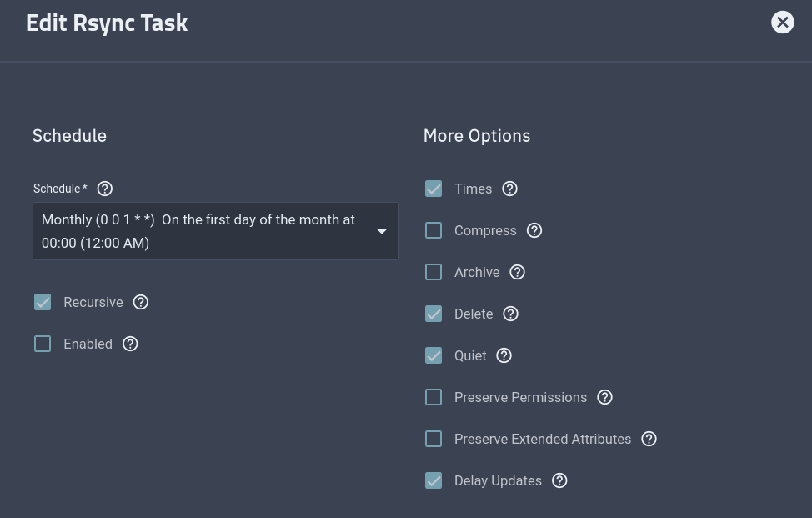812x518 pixels.
Task: Click help icon beside Delete
Action: pyautogui.click(x=511, y=314)
